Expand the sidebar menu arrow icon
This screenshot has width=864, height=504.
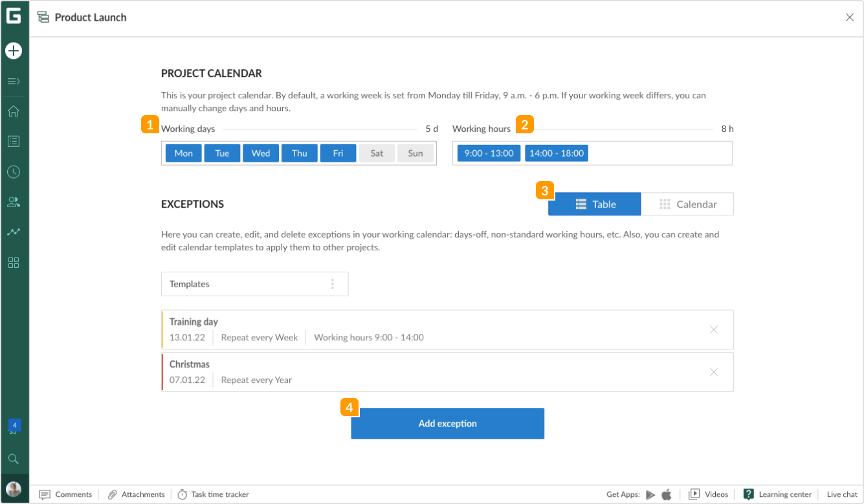point(14,82)
